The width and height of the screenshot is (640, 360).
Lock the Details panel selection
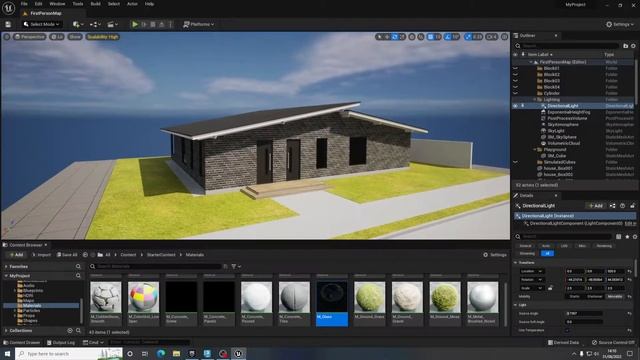tap(633, 206)
